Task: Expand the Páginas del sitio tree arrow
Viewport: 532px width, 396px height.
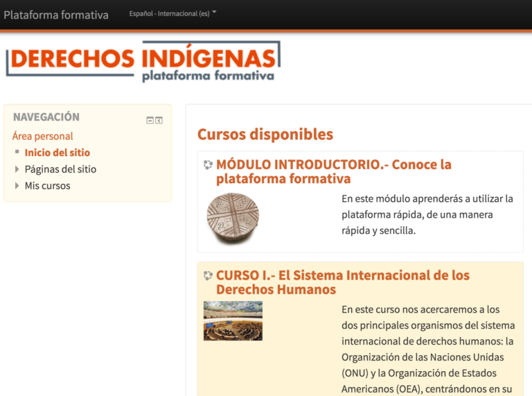Action: tap(17, 169)
